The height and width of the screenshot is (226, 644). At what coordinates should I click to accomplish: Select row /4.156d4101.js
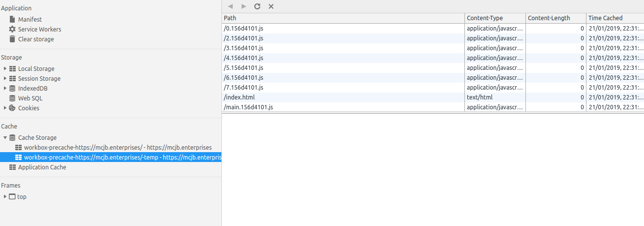coord(433,58)
